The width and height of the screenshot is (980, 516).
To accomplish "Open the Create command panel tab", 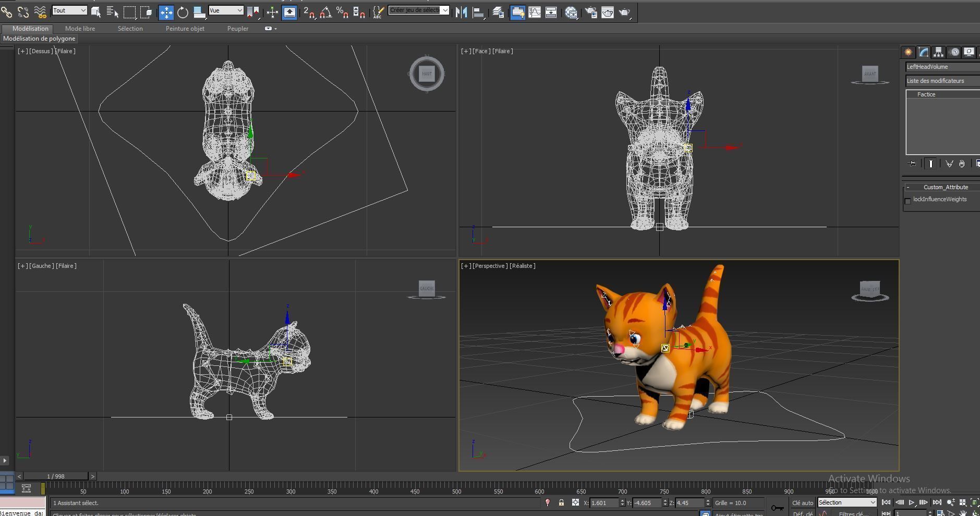I will 908,52.
